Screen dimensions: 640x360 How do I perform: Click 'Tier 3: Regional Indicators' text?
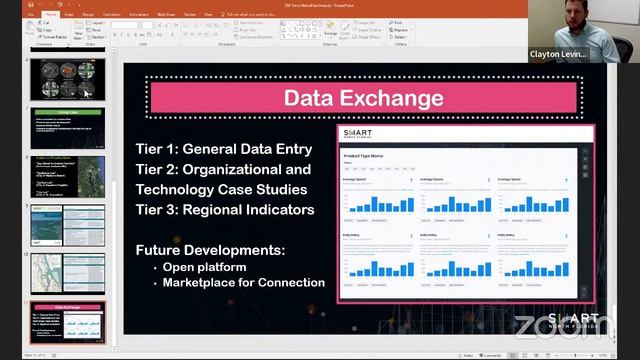tap(225, 209)
